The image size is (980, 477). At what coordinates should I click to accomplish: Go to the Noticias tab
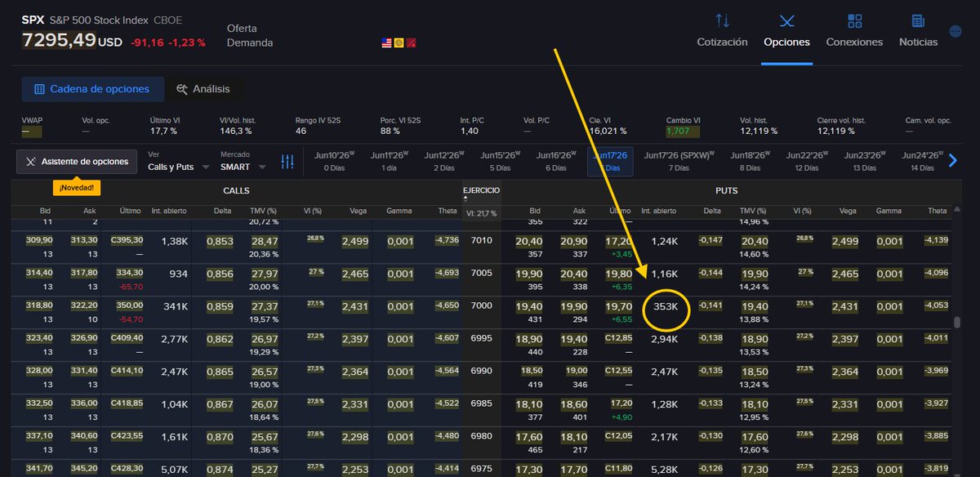tap(918, 30)
